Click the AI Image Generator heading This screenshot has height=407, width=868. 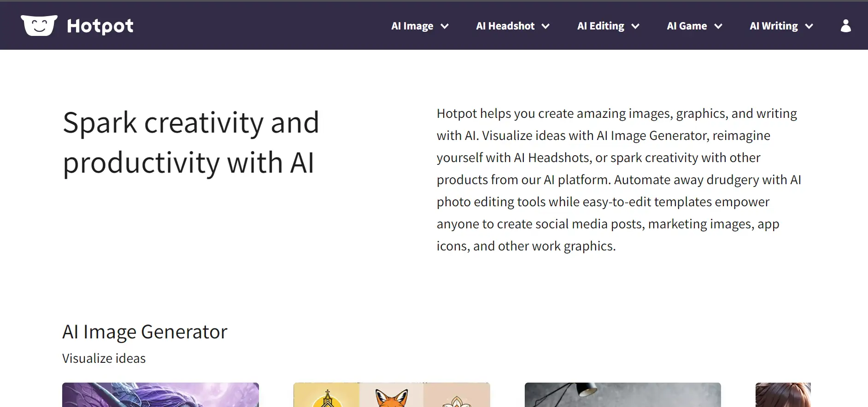click(145, 332)
